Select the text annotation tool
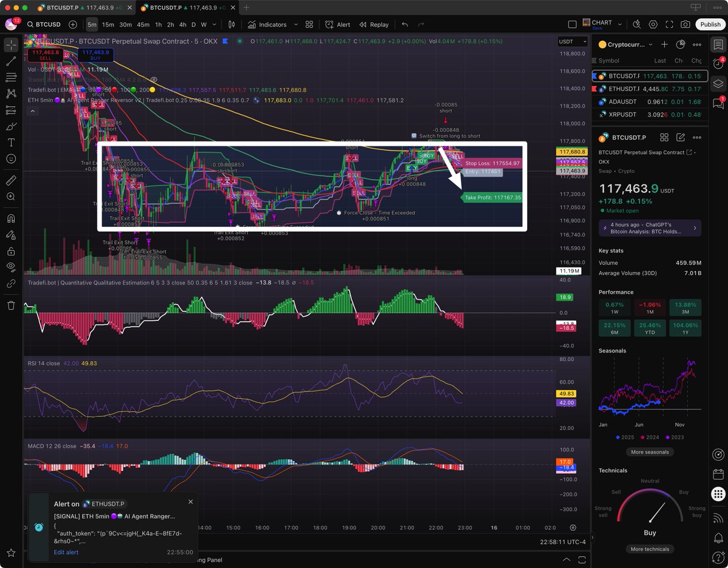 pos(11,142)
